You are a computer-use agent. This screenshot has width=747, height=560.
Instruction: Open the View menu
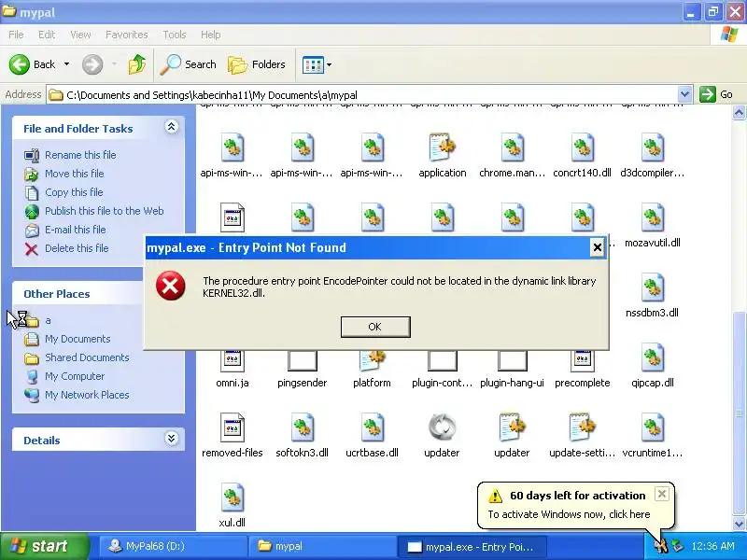point(80,35)
